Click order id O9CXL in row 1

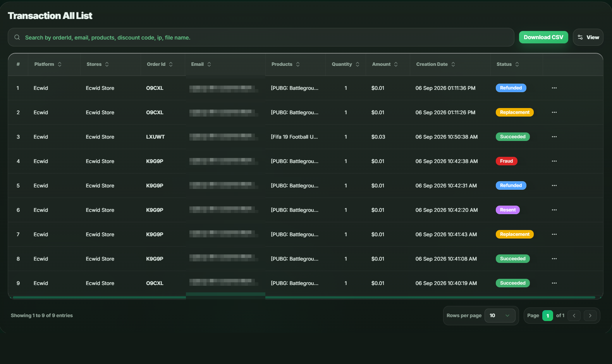155,88
